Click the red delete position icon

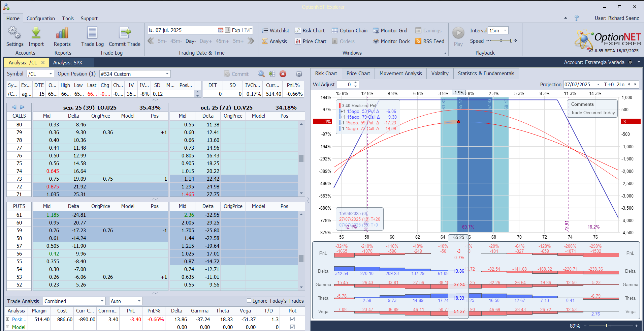[283, 74]
